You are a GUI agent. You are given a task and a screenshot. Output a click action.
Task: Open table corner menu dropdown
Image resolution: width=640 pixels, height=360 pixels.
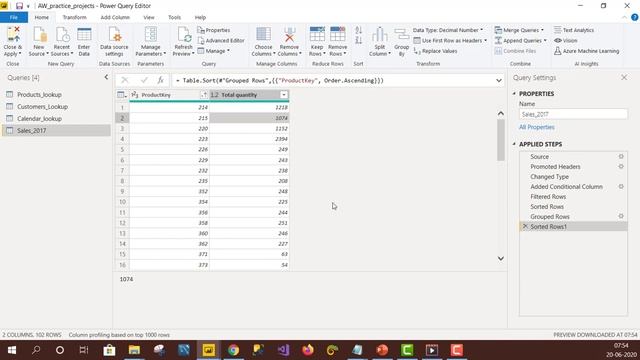122,95
